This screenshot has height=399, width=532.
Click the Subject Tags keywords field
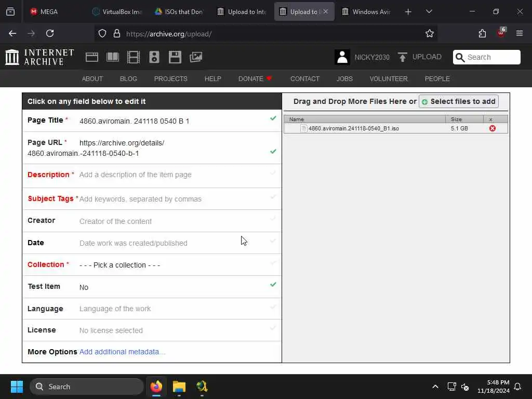coord(140,199)
